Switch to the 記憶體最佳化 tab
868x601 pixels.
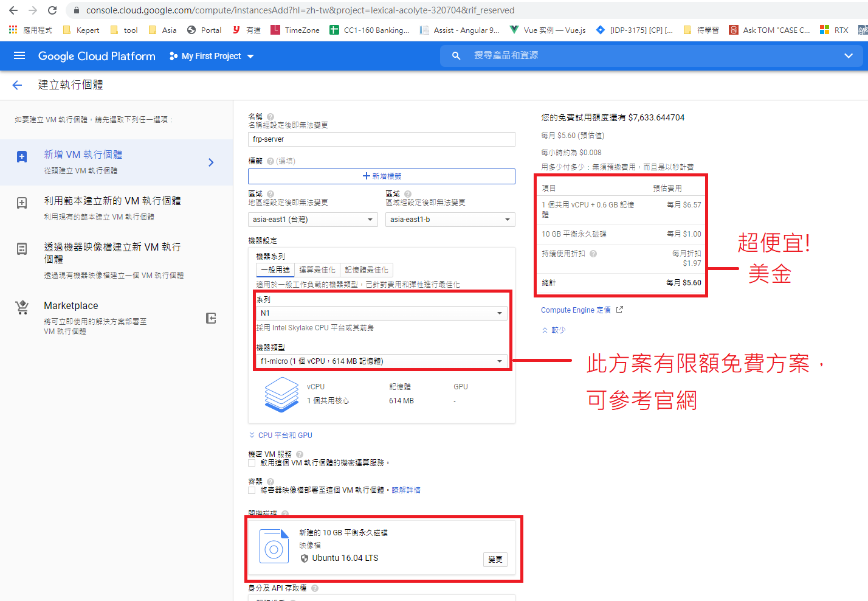tap(367, 270)
